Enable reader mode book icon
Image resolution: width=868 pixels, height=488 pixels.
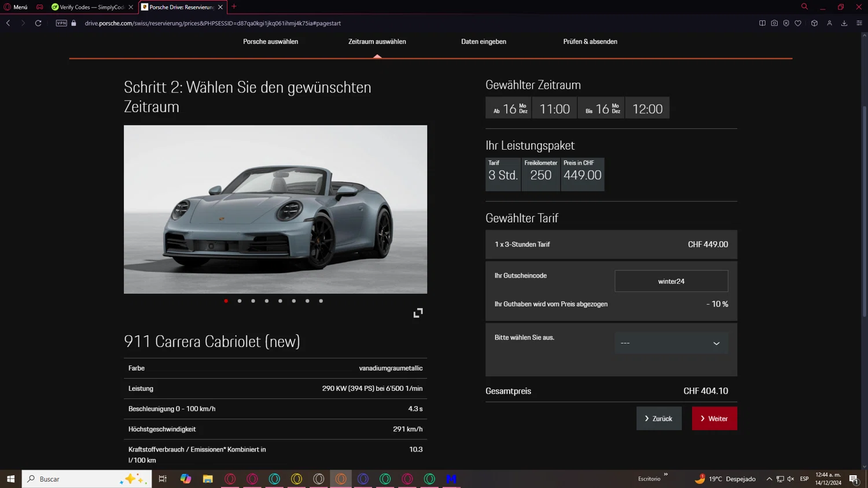[x=762, y=23]
